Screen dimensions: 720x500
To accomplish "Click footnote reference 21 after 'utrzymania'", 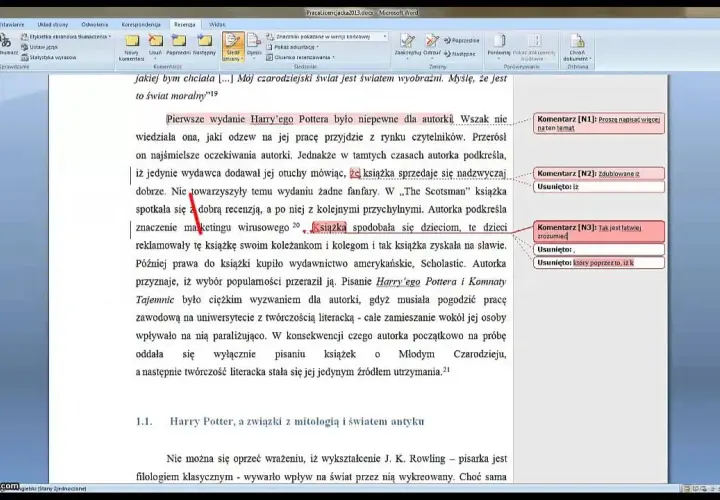I will pos(446,369).
